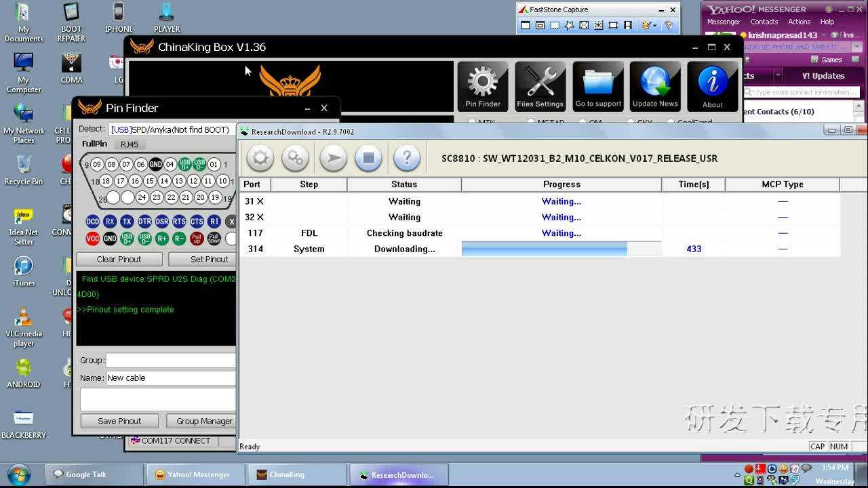The width and height of the screenshot is (868, 488).
Task: Switch to the RJ45 tab
Action: tap(130, 144)
